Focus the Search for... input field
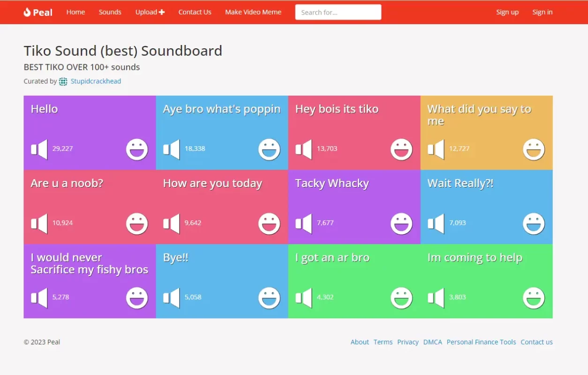This screenshot has width=588, height=375. click(x=338, y=12)
